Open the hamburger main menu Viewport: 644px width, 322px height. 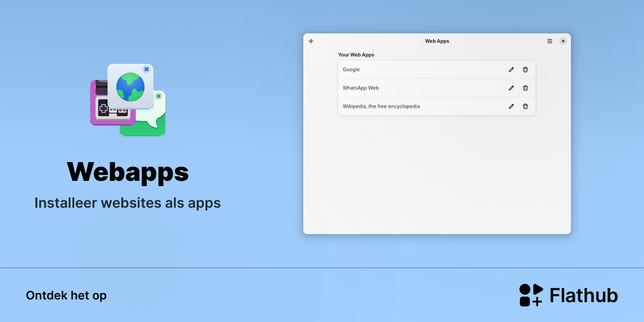tap(550, 41)
